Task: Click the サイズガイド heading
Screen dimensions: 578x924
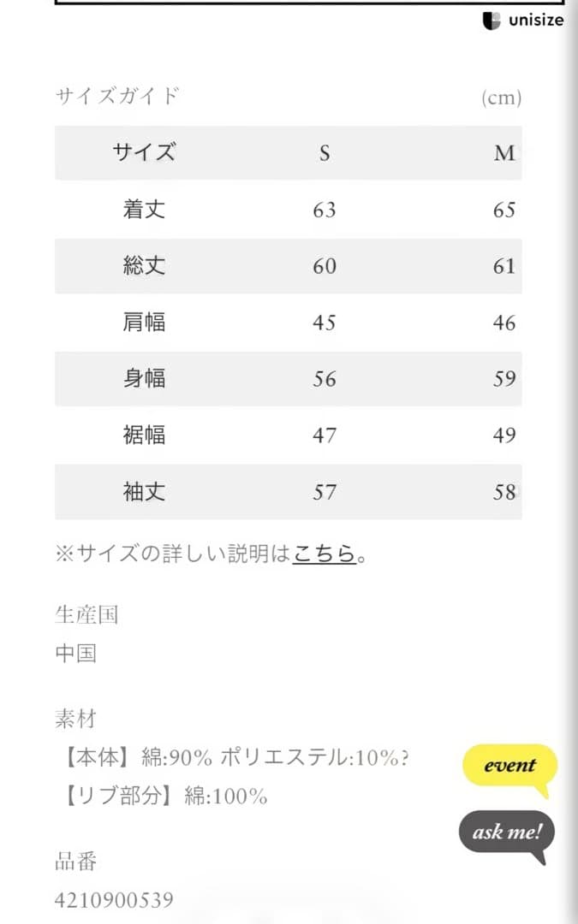Action: (117, 96)
